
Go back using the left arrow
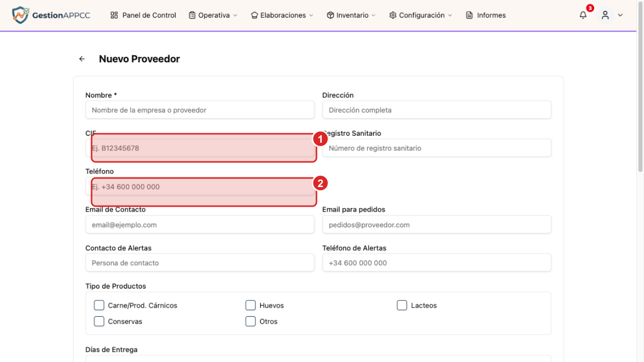point(82,59)
